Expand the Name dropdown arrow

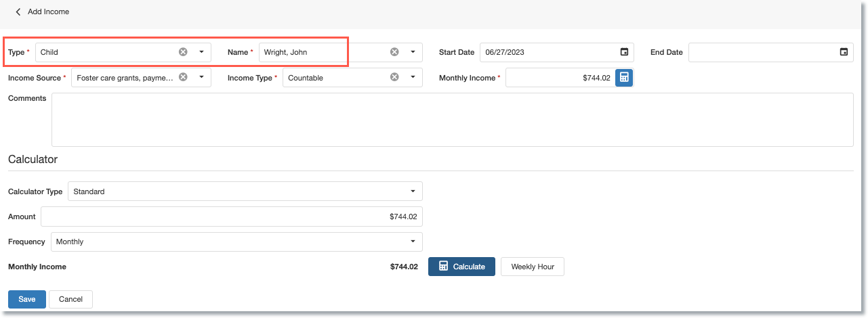pos(413,52)
